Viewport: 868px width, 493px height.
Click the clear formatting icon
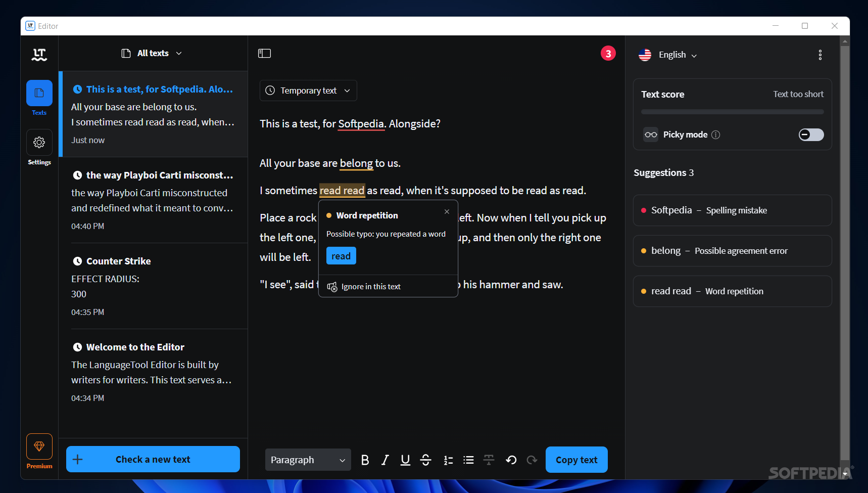pyautogui.click(x=489, y=460)
